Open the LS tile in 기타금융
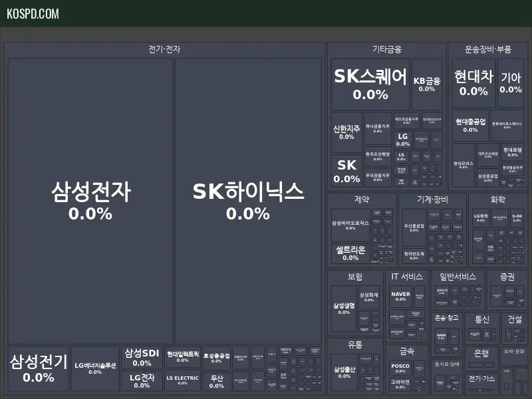The height and width of the screenshot is (399, 532). (402, 156)
